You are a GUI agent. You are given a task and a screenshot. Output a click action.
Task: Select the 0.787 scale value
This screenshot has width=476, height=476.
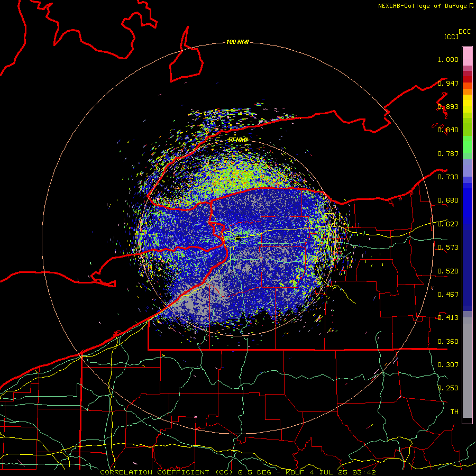pos(448,153)
